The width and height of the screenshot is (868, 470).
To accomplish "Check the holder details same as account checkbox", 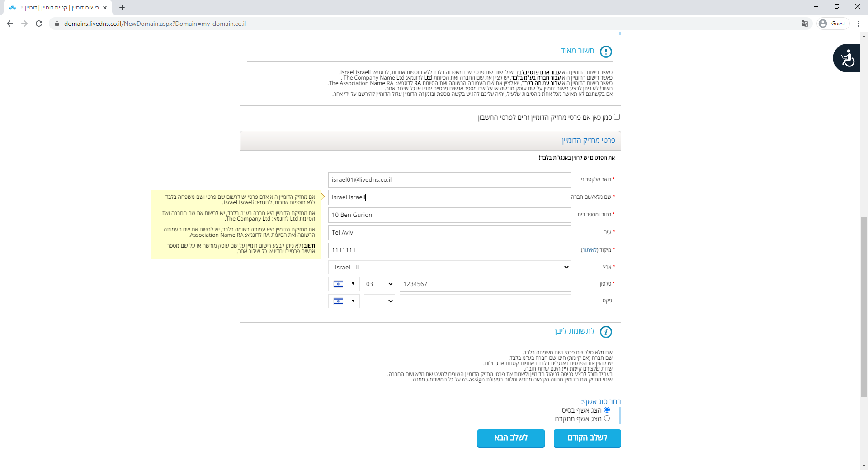I will click(x=617, y=117).
